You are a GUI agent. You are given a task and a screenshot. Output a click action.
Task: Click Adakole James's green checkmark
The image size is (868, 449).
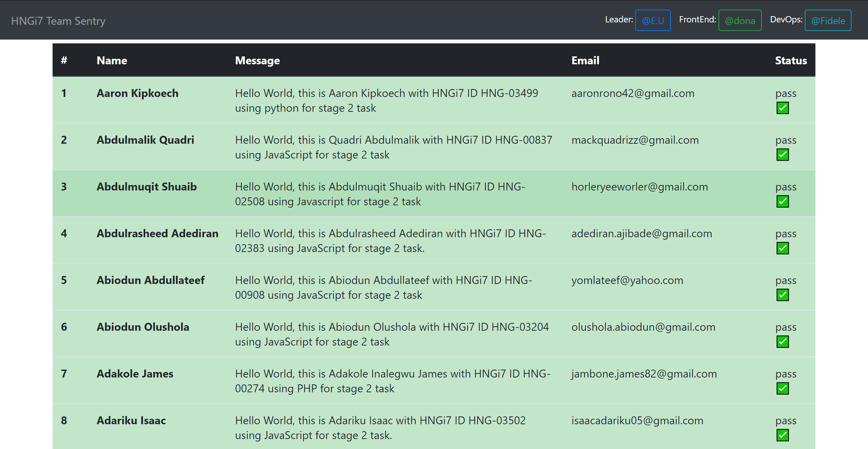tap(782, 388)
